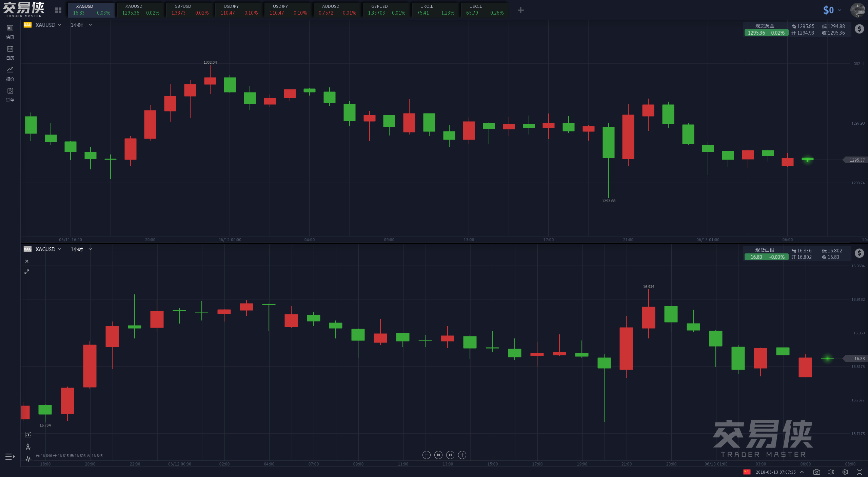Click the China flag language icon
The image size is (868, 477).
(747, 472)
